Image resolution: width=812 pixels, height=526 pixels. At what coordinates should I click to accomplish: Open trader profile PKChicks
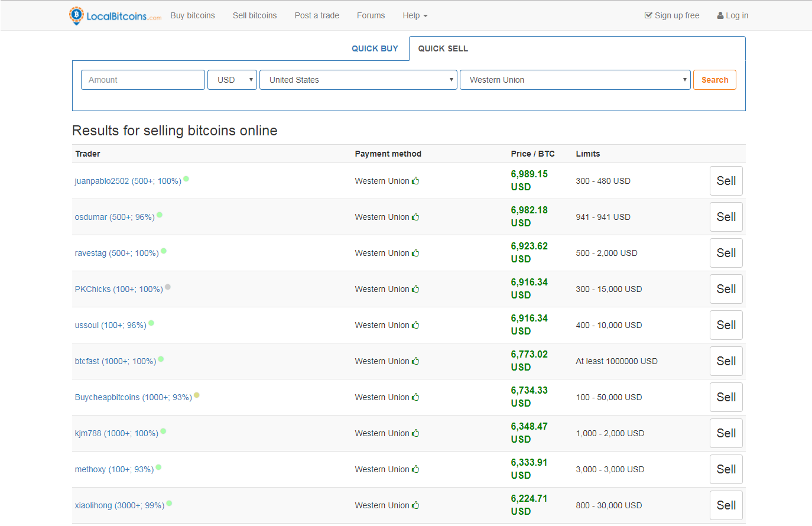[x=119, y=289]
